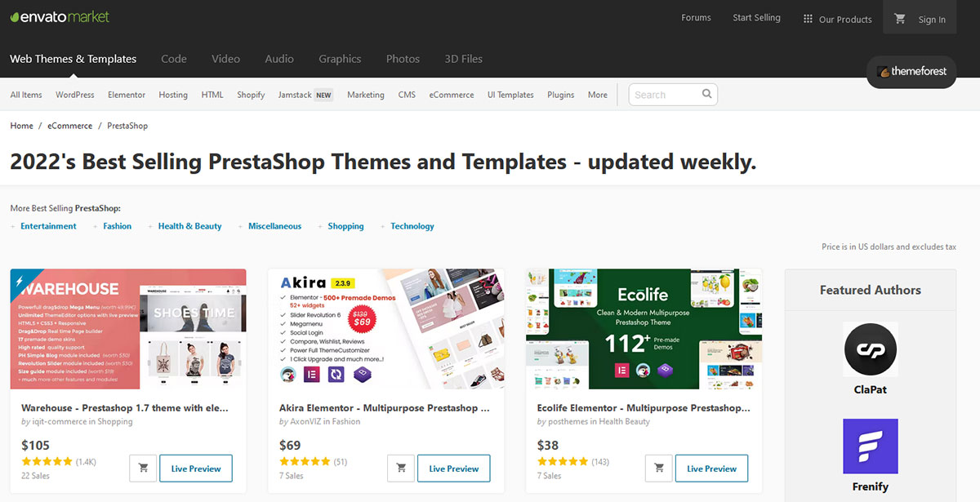Viewport: 980px width, 502px height.
Task: Open Hosting menu item
Action: click(x=173, y=95)
